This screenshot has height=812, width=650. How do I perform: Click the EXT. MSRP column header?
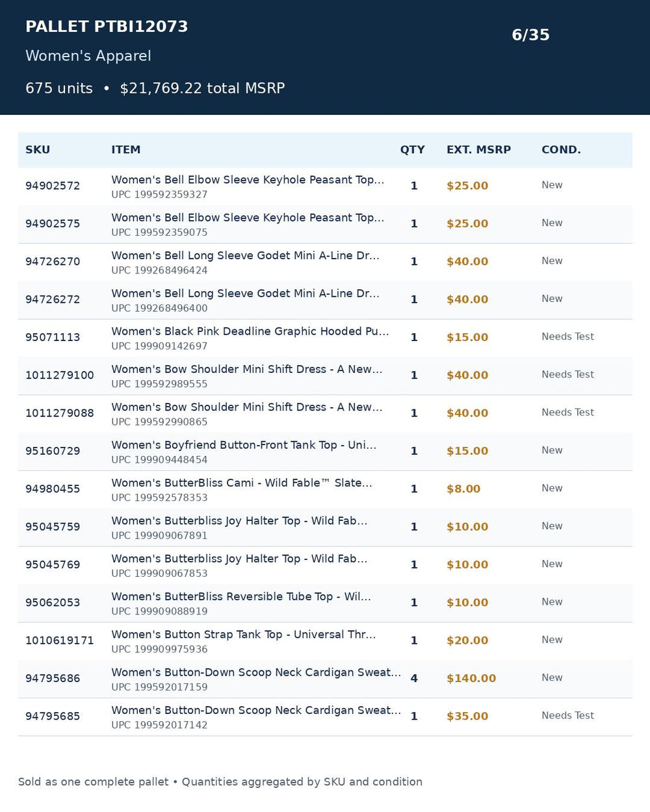(x=478, y=149)
